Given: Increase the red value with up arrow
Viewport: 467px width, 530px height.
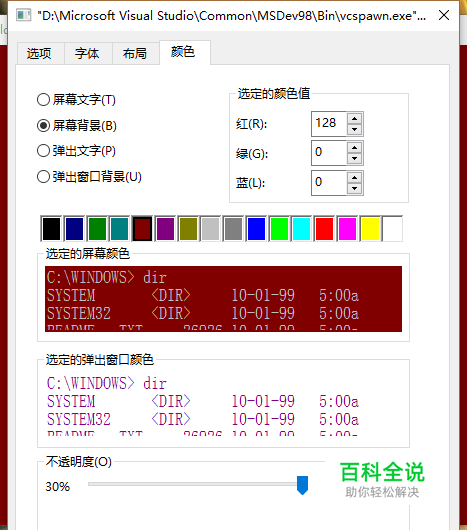Looking at the screenshot, I should point(354,118).
